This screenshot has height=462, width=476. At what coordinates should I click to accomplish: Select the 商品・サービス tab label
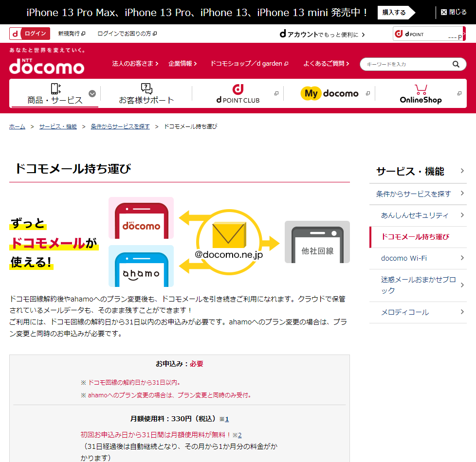(55, 100)
